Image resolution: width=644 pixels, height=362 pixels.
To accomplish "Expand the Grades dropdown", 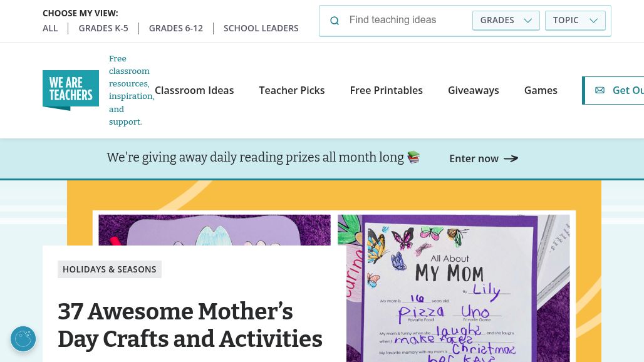I will (x=506, y=20).
